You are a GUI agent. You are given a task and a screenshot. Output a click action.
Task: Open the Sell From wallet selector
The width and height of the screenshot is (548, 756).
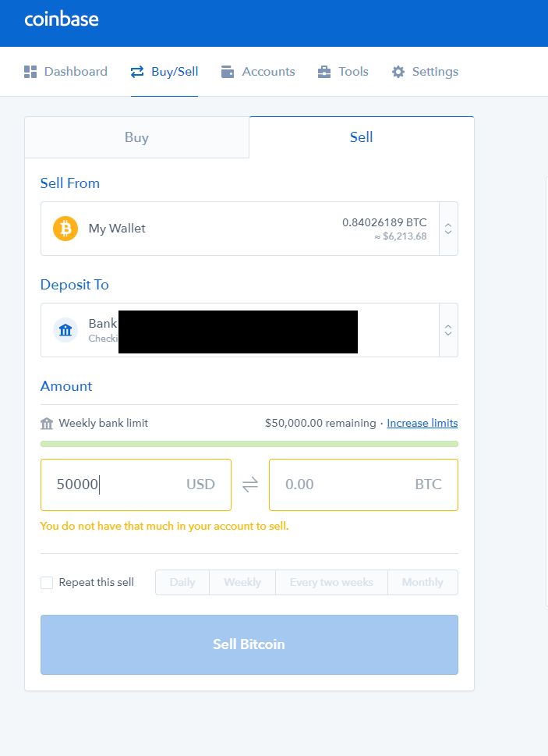coord(447,228)
